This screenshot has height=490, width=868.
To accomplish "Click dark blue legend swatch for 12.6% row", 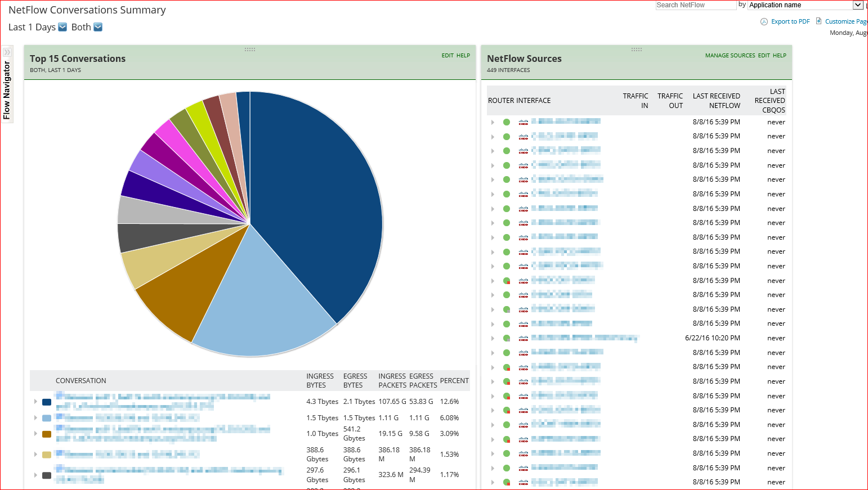I will tap(47, 402).
